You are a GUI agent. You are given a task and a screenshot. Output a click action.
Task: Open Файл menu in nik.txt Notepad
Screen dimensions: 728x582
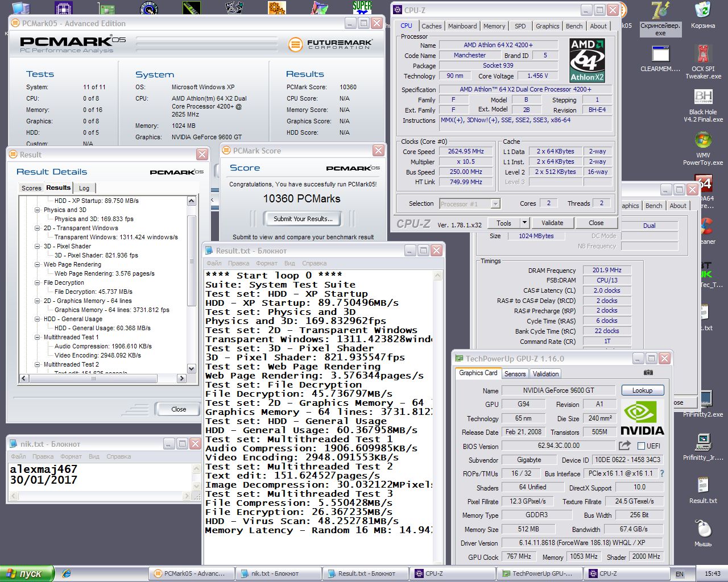tap(19, 456)
